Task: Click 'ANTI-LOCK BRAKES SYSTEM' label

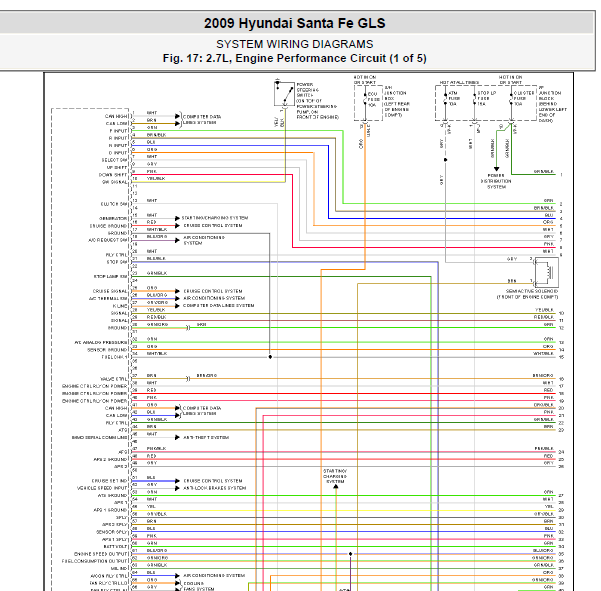Action: (215, 488)
